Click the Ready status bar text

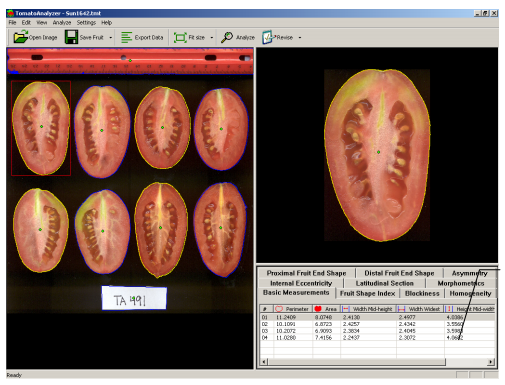(14, 375)
